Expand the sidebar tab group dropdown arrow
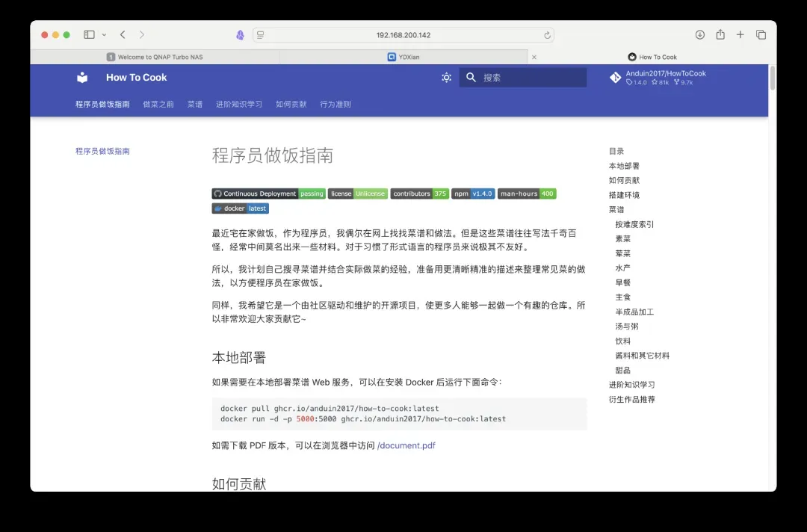Viewport: 807px width, 532px height. click(104, 35)
